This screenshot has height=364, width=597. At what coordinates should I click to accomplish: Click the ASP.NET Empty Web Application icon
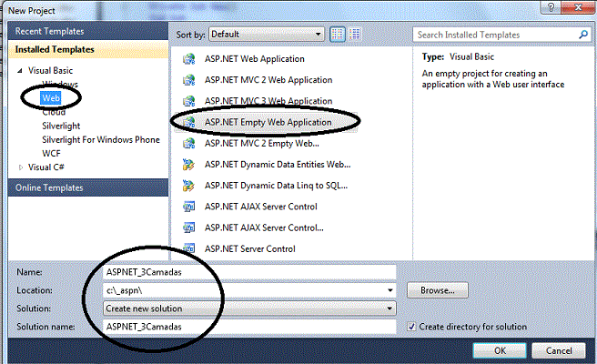coord(189,122)
